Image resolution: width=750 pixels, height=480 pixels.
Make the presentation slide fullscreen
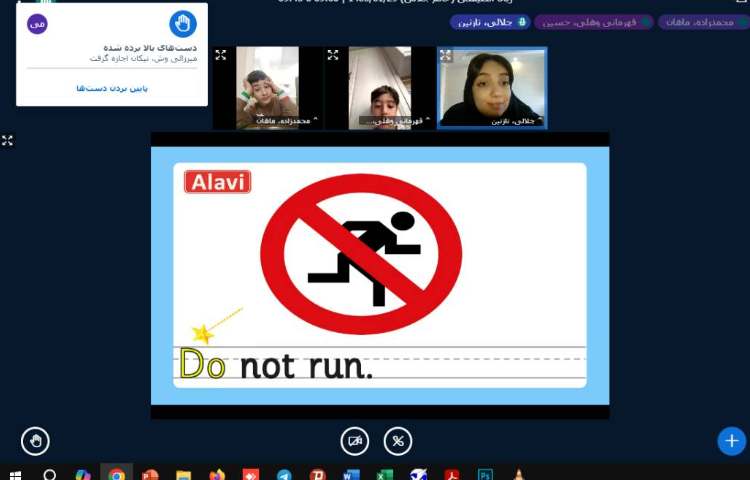point(7,141)
